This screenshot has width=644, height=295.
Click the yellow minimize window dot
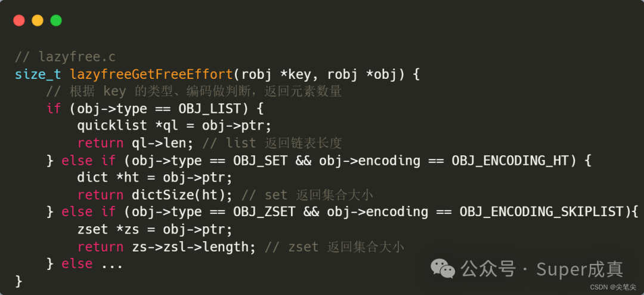point(38,20)
